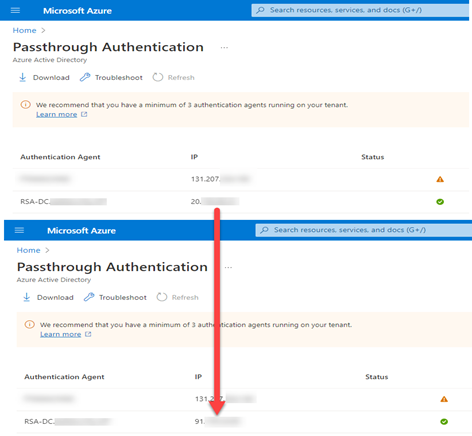472x436 pixels.
Task: Click IP column header in bottom table
Action: 198,377
